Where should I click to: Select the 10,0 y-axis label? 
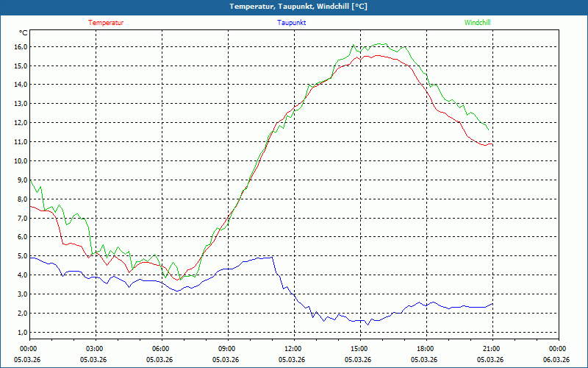21,160
